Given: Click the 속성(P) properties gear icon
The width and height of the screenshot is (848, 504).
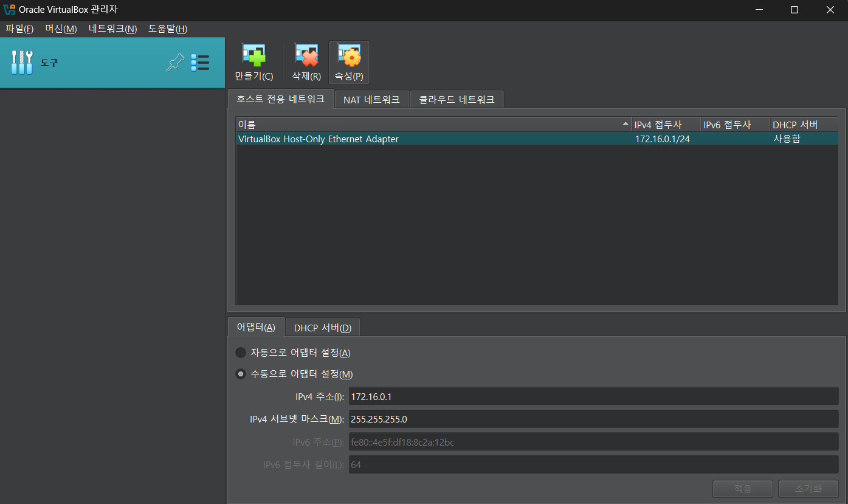Looking at the screenshot, I should 349,56.
